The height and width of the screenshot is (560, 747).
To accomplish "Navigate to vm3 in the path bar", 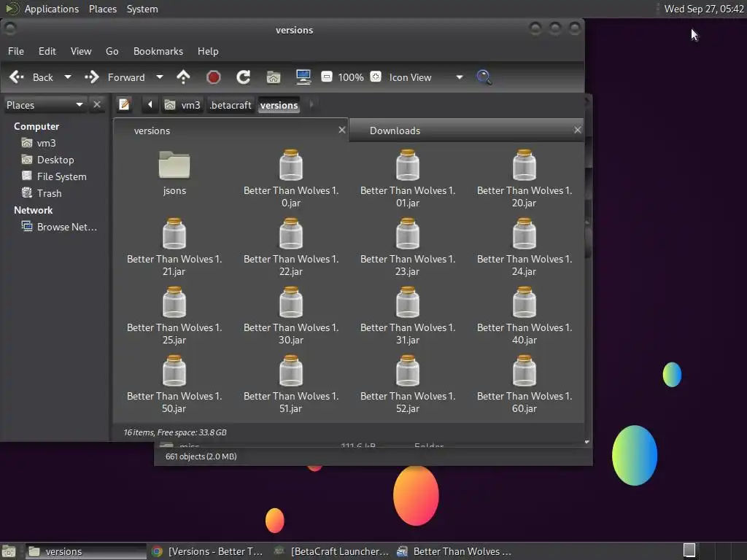I will coord(182,105).
